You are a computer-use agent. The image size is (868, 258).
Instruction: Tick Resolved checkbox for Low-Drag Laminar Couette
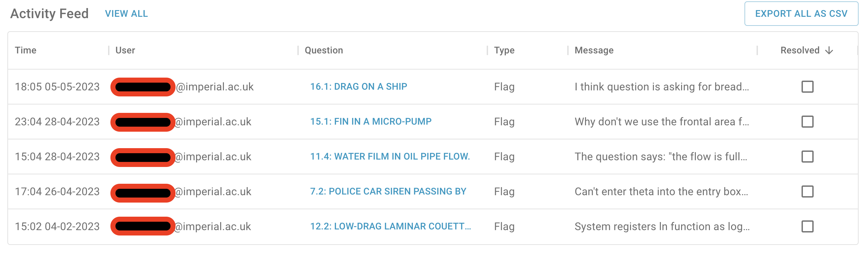pos(807,226)
